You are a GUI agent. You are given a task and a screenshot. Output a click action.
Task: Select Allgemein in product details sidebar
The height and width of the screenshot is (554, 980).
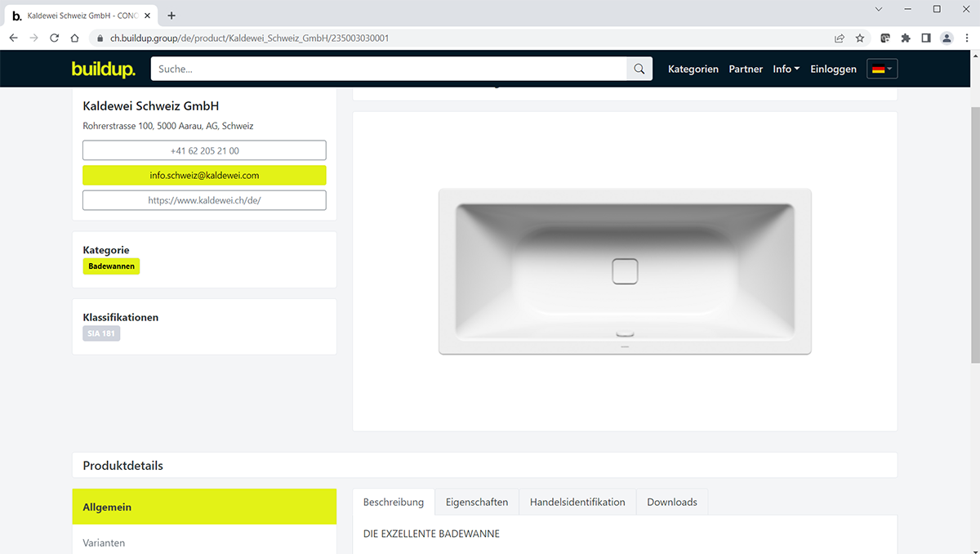pos(204,507)
